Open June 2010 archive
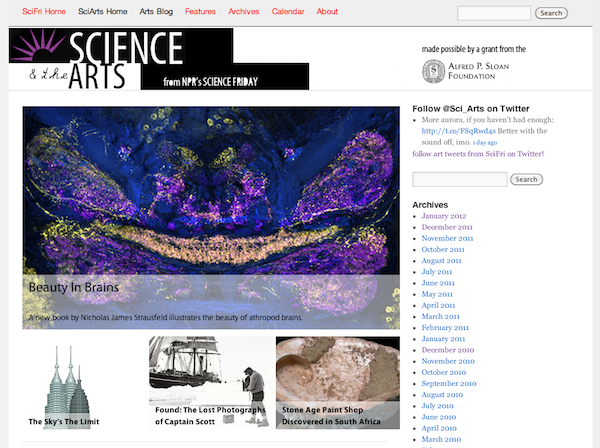 click(x=439, y=417)
